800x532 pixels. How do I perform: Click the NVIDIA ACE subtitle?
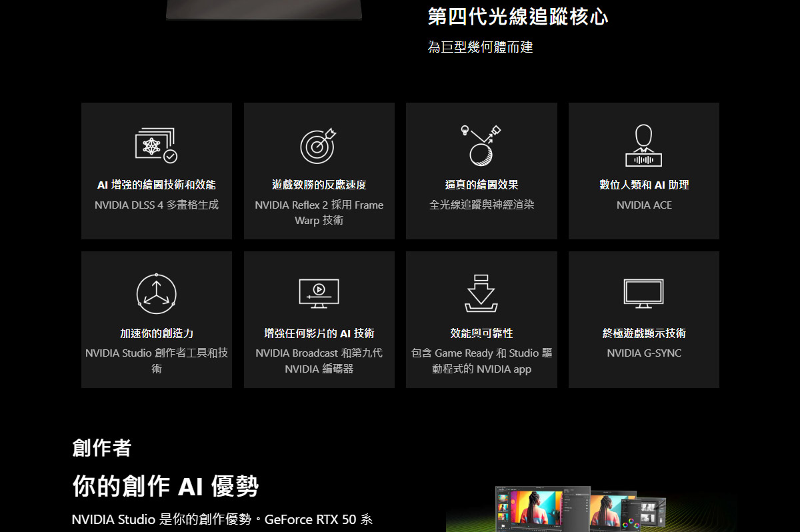[x=644, y=205]
